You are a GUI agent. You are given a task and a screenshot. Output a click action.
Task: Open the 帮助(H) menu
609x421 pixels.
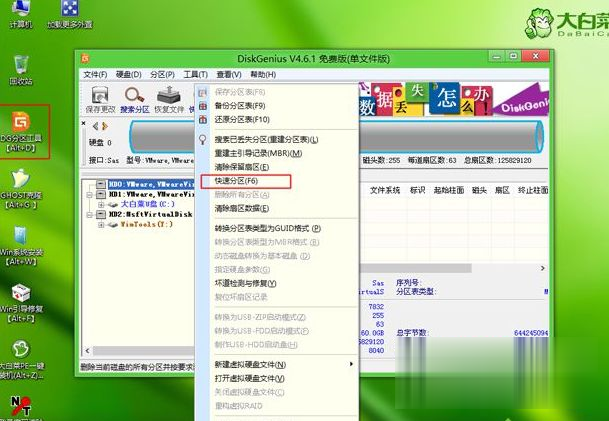263,74
